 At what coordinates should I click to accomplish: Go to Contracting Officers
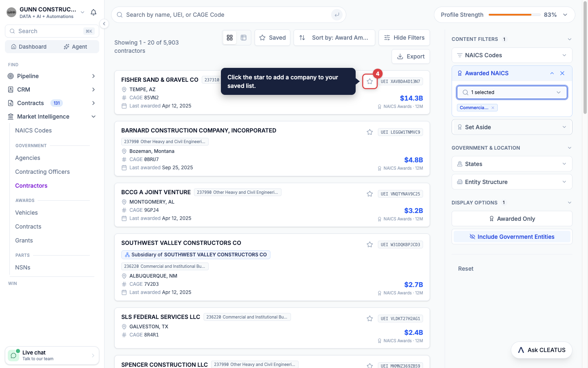click(x=42, y=172)
